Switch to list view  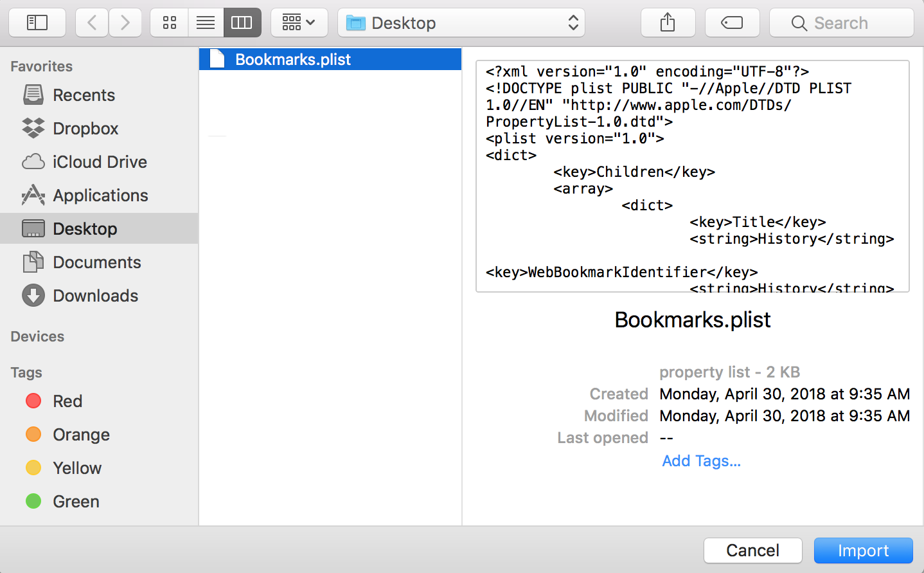tap(206, 23)
